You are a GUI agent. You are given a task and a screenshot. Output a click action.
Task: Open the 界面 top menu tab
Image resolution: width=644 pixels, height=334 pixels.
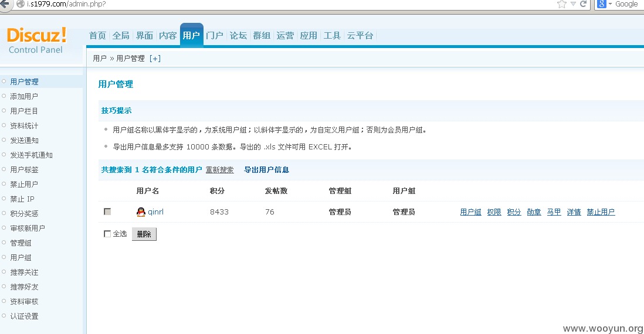point(144,36)
